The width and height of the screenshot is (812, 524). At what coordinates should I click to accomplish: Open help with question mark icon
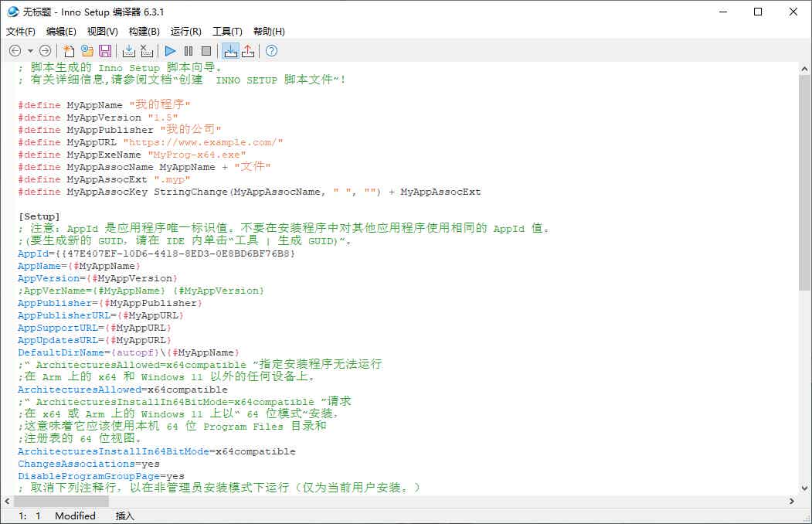coord(271,51)
